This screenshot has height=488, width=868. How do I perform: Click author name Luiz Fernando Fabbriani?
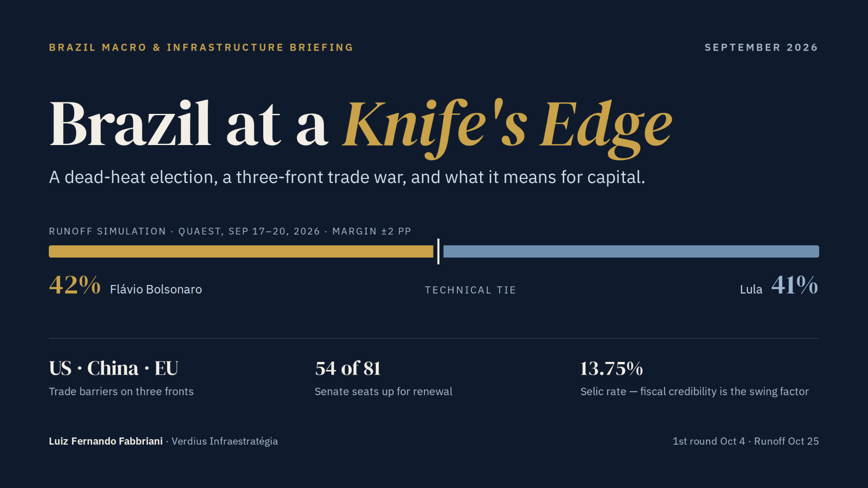click(106, 441)
